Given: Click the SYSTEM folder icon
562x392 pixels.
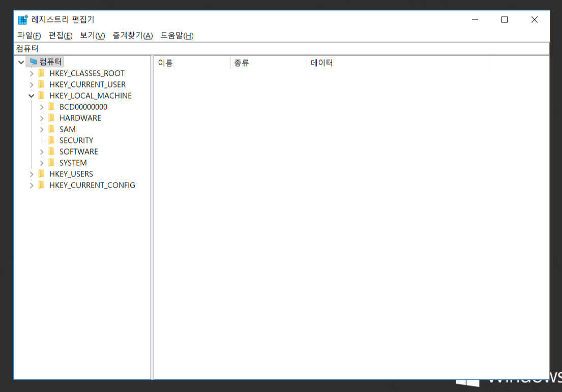Looking at the screenshot, I should click(x=51, y=163).
